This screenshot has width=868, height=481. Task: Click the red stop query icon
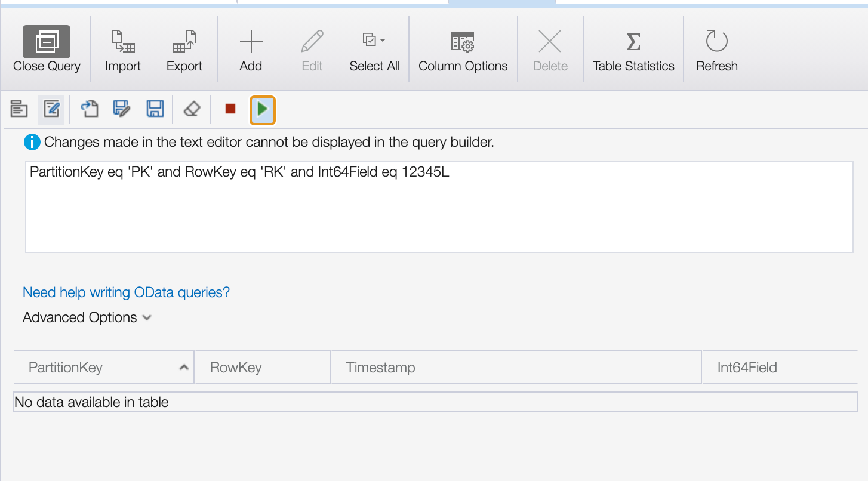point(230,109)
